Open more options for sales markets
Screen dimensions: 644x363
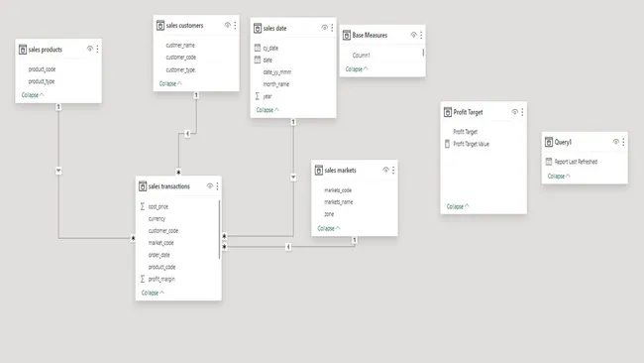pos(393,170)
